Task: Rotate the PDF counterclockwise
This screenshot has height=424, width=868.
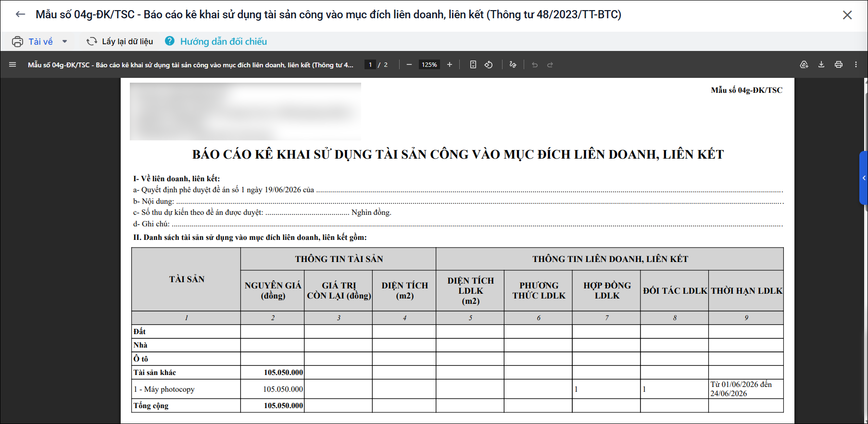Action: pyautogui.click(x=489, y=64)
